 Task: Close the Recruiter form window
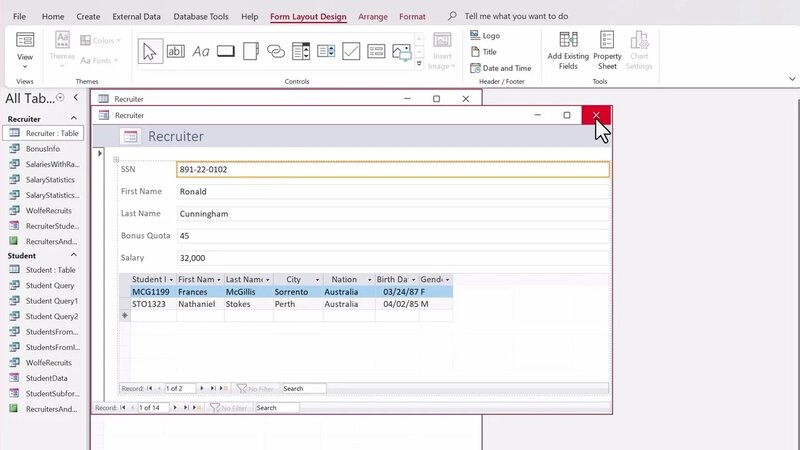596,115
